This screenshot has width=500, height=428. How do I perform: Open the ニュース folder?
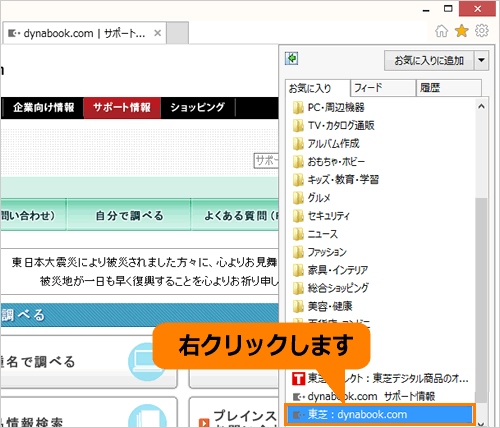pyautogui.click(x=315, y=234)
